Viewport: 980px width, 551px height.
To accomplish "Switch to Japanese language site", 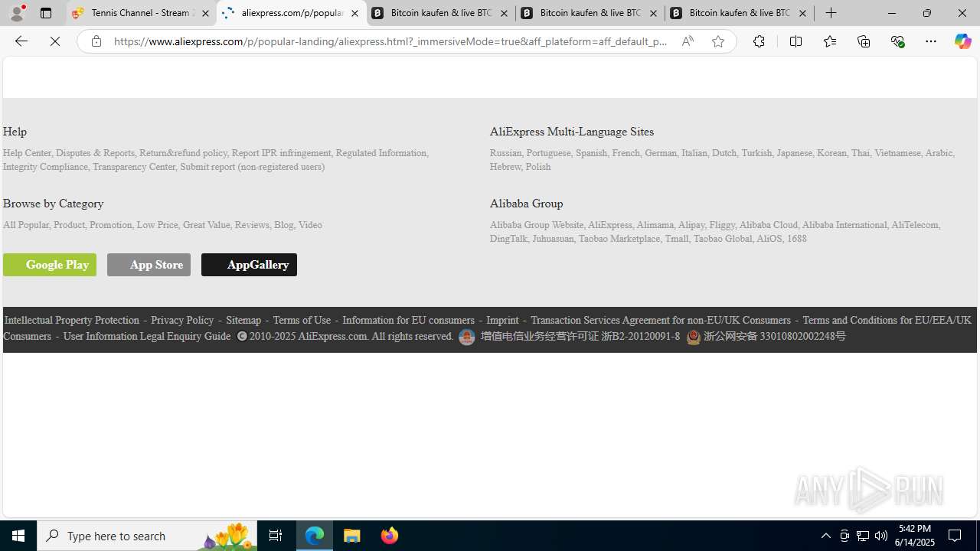I will [794, 153].
